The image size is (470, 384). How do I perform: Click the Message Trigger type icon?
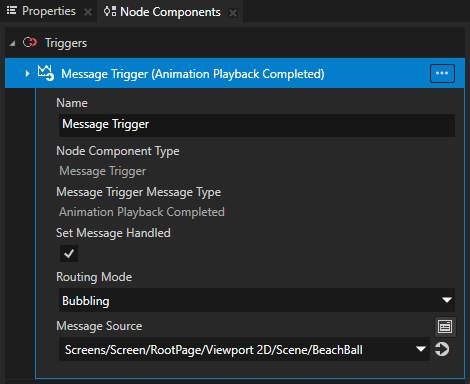tap(45, 73)
